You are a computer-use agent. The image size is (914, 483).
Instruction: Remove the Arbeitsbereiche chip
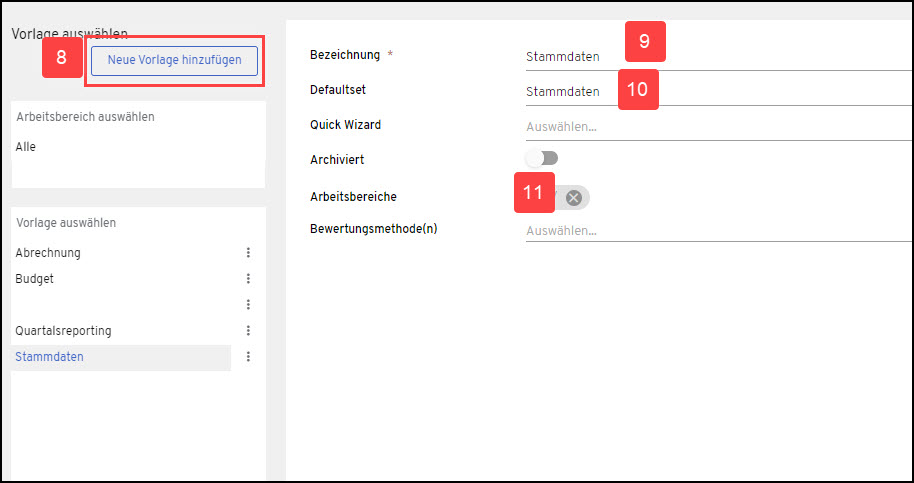click(574, 198)
